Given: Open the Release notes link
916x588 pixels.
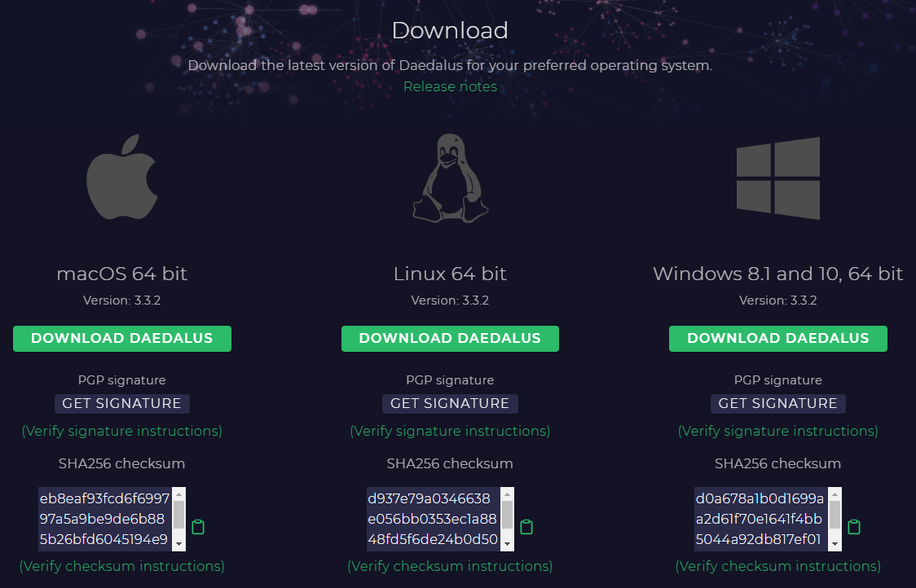Looking at the screenshot, I should tap(451, 86).
